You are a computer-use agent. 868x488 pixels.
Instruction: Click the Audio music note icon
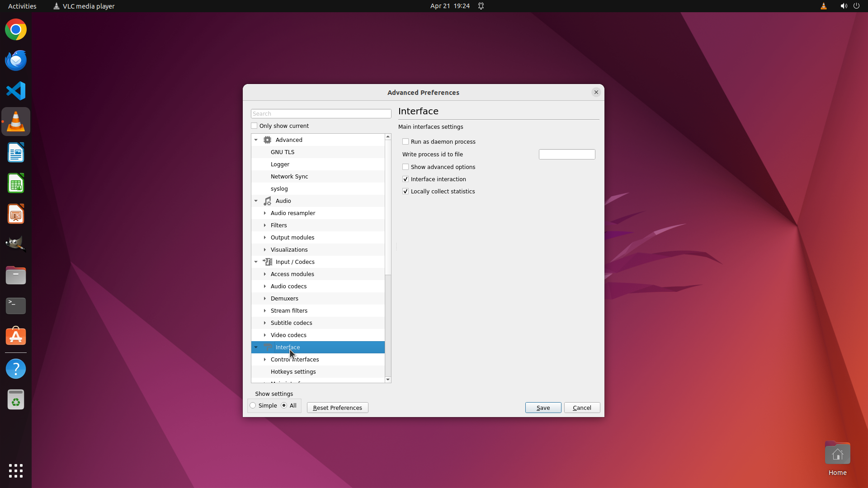coord(267,201)
